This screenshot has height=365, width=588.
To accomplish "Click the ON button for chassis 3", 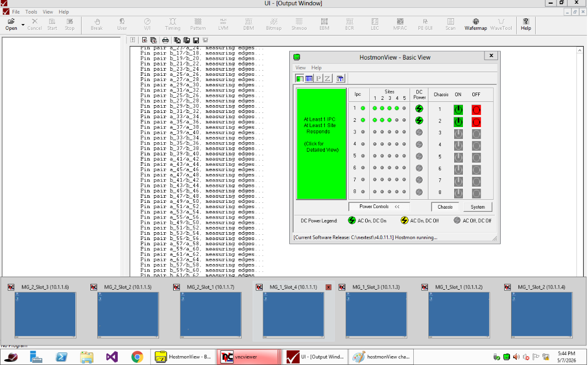I will [x=458, y=134].
